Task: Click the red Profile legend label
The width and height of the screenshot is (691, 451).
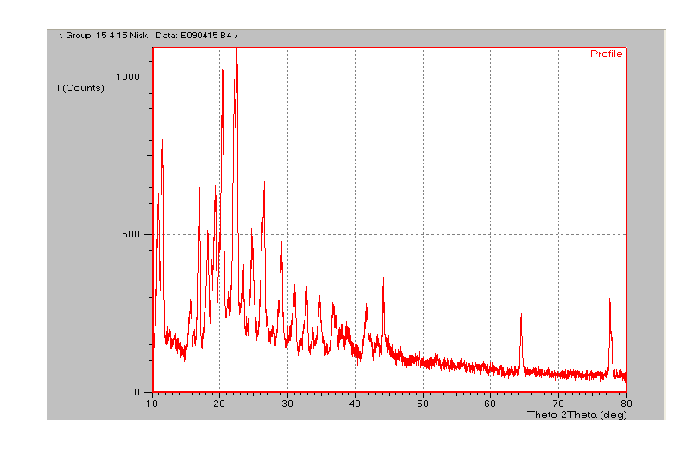Action: (x=606, y=54)
